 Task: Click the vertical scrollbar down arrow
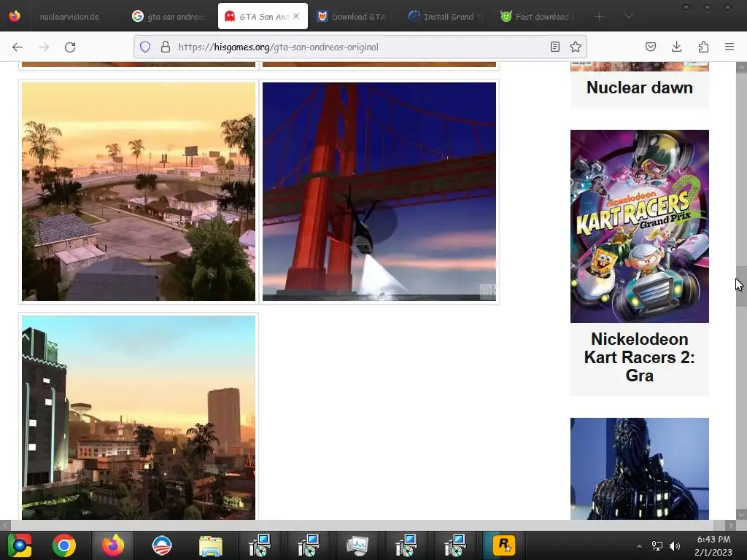(741, 514)
